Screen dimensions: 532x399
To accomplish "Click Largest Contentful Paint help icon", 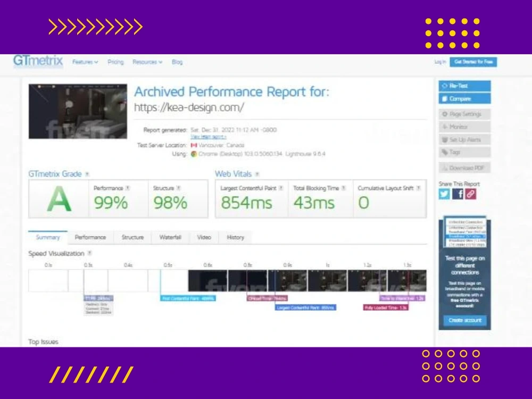I will (280, 188).
